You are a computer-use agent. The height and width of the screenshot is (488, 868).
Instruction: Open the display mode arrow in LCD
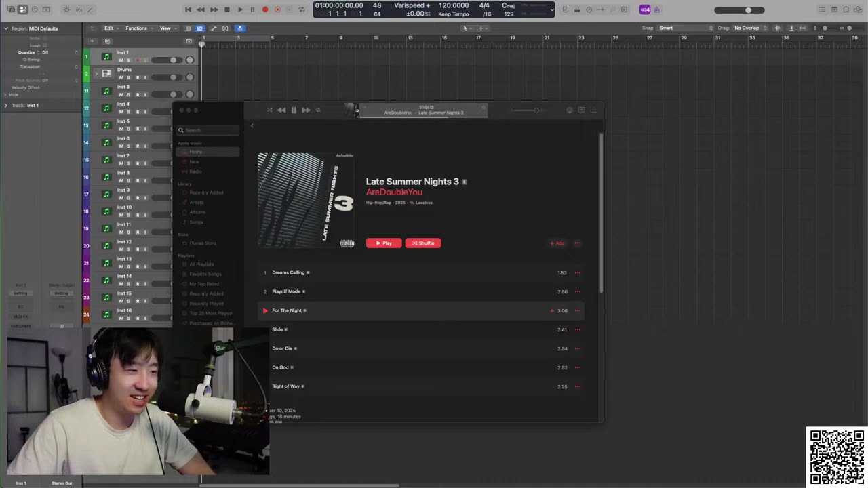551,9
